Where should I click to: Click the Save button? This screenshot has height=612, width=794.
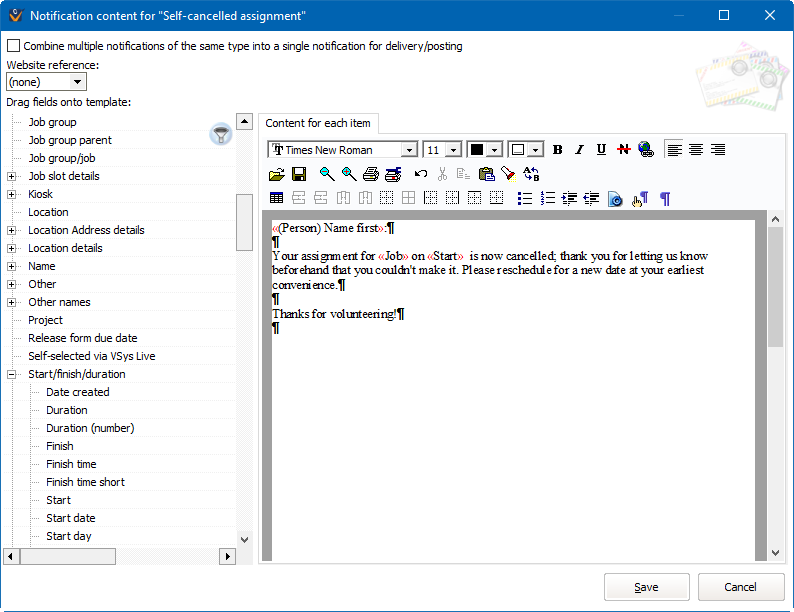point(646,587)
